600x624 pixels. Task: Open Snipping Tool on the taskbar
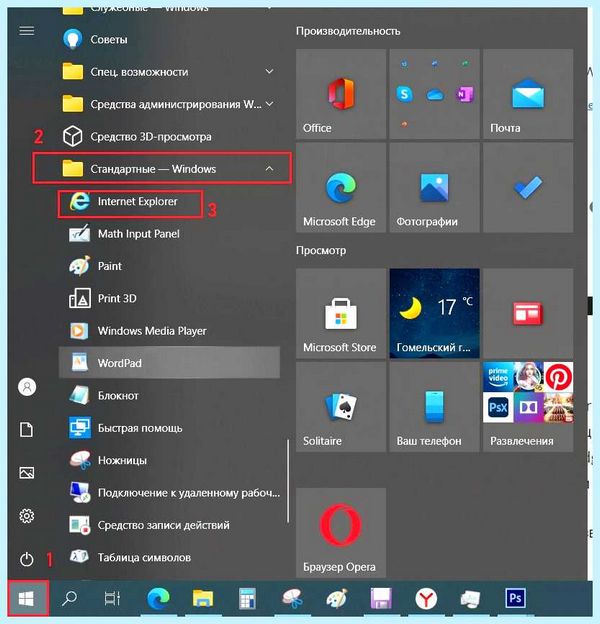point(293,598)
